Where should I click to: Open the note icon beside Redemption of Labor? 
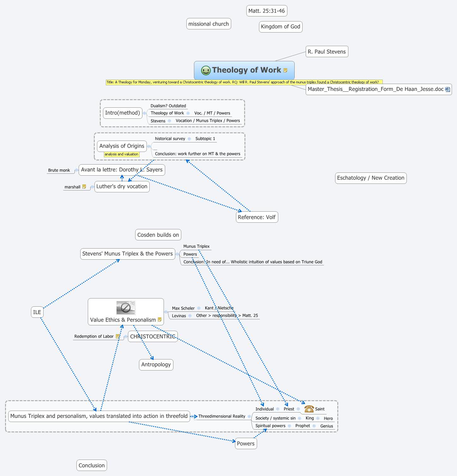(118, 336)
